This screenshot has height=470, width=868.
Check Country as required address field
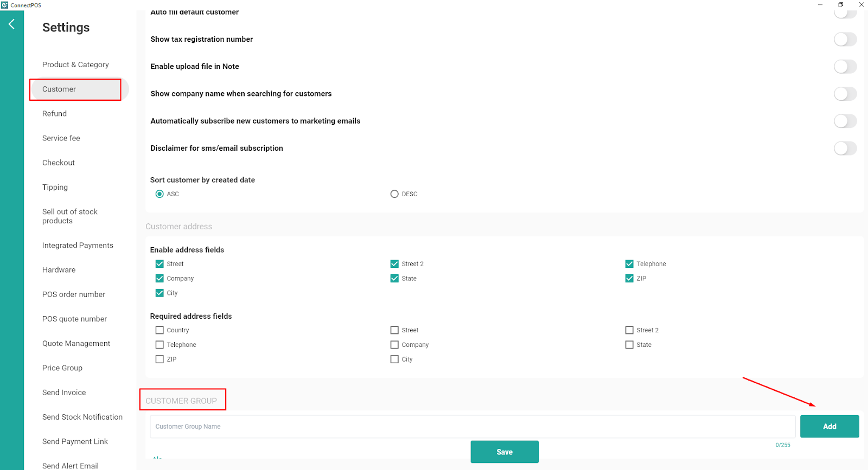pyautogui.click(x=159, y=330)
